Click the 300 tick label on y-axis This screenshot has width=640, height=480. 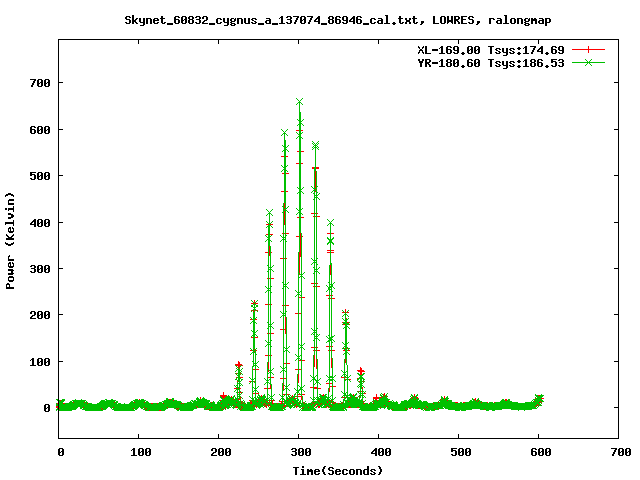pyautogui.click(x=40, y=269)
